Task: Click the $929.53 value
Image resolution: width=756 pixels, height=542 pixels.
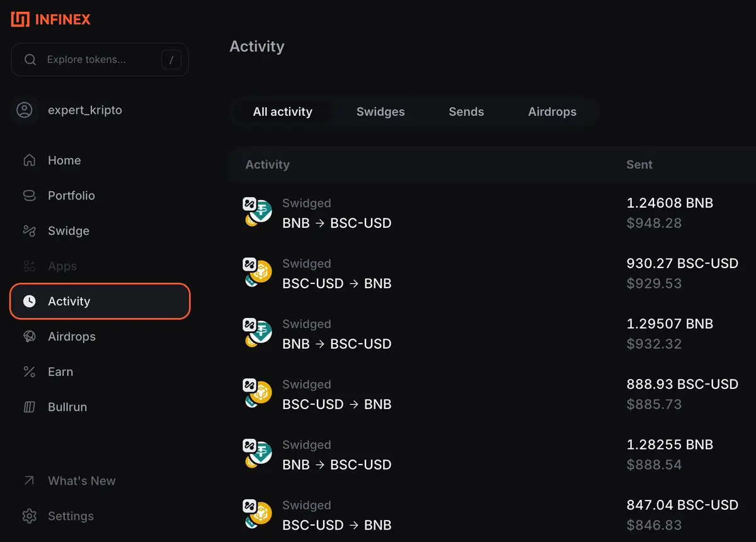Action: click(654, 284)
